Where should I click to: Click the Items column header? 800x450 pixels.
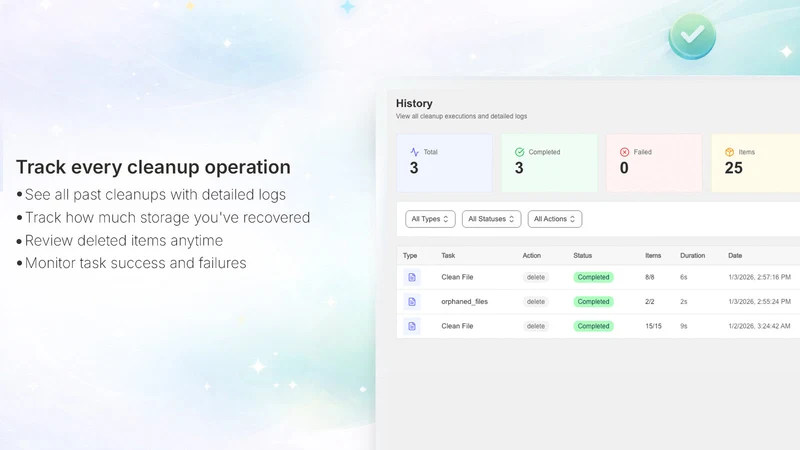coord(653,256)
